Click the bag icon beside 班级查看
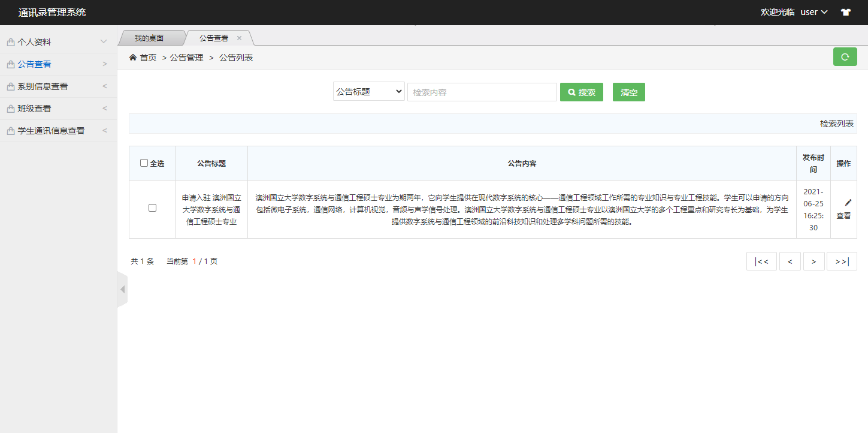Viewport: 868px width, 433px height. tap(10, 108)
